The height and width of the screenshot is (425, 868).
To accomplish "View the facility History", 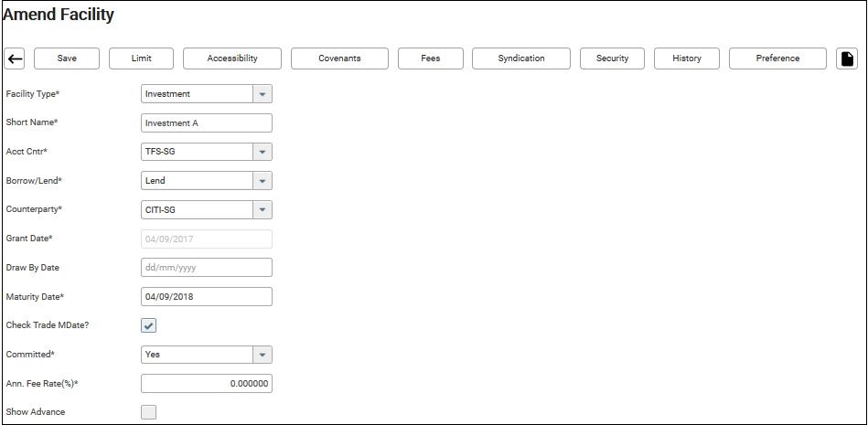I will (687, 58).
